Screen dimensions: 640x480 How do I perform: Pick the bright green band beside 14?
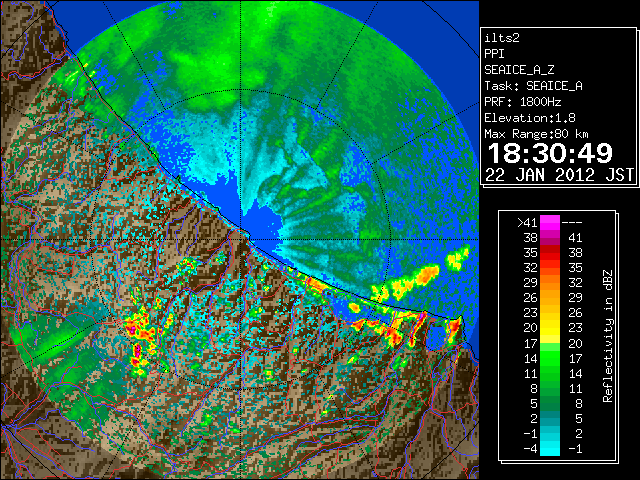[x=550, y=358]
